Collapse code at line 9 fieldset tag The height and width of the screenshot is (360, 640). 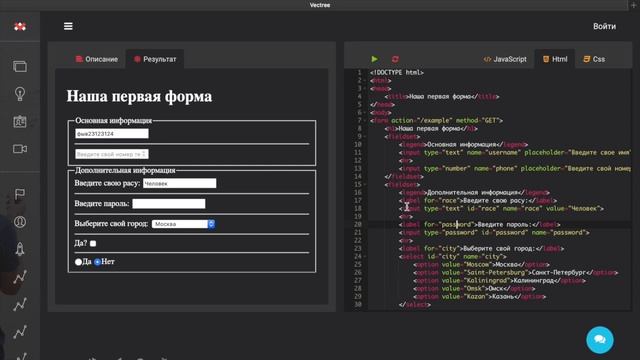click(x=365, y=136)
